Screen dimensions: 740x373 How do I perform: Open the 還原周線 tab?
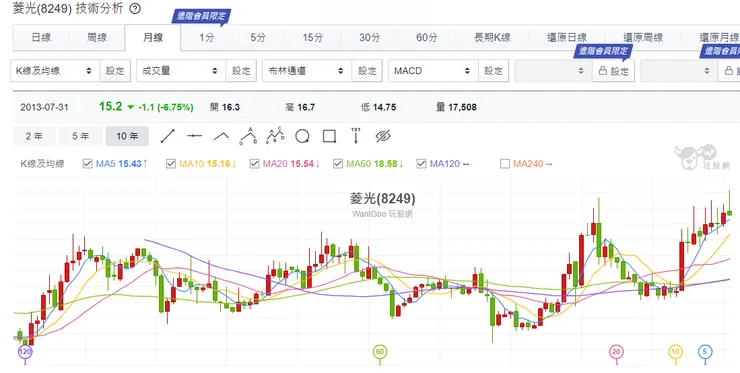[643, 38]
